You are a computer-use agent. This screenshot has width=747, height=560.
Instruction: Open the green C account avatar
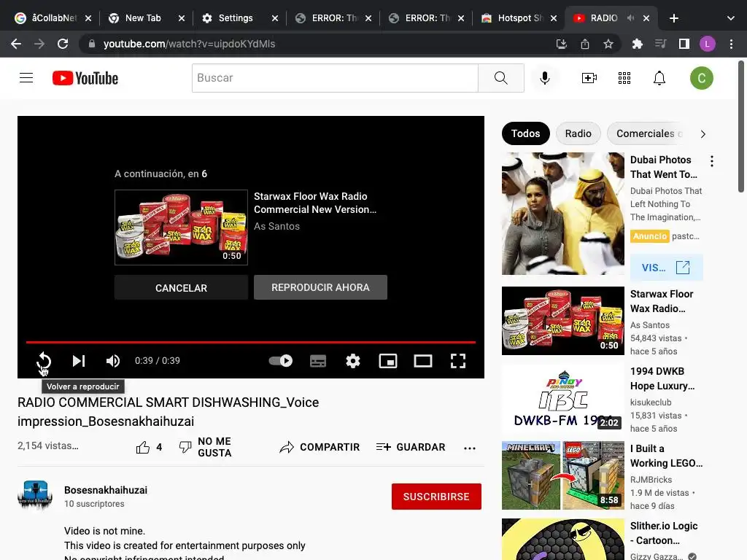[x=702, y=78]
